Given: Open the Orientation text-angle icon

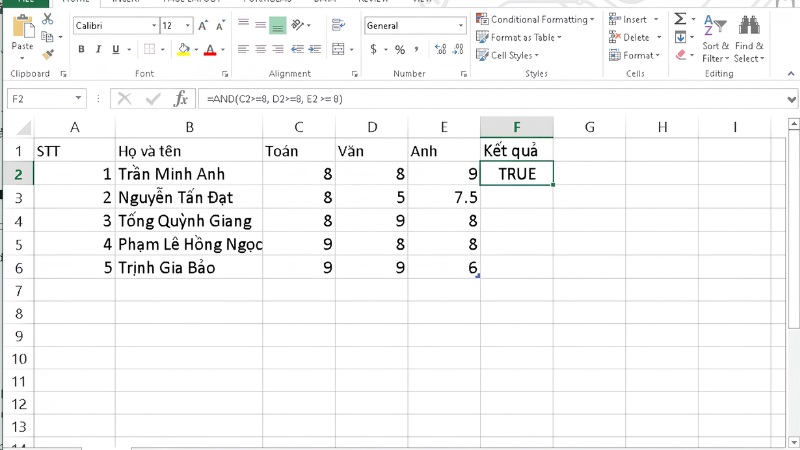Looking at the screenshot, I should (x=297, y=24).
